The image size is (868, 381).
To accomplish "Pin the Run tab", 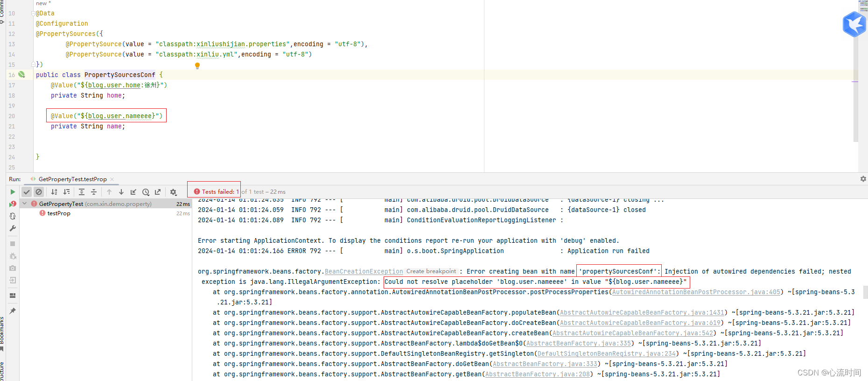I will pos(13,311).
